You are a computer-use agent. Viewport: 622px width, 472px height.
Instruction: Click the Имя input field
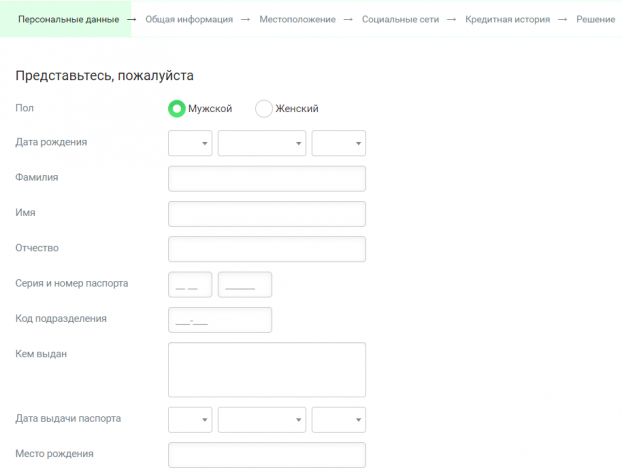(x=267, y=214)
